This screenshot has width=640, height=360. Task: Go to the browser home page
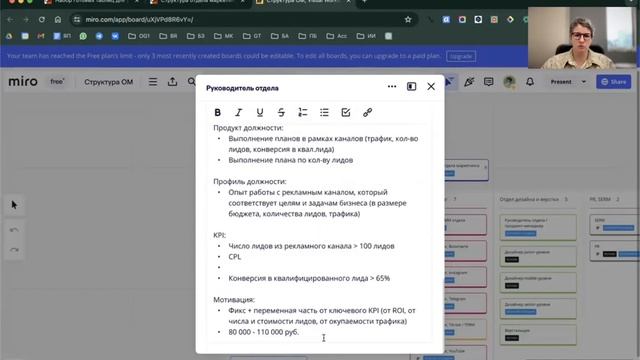(58, 19)
